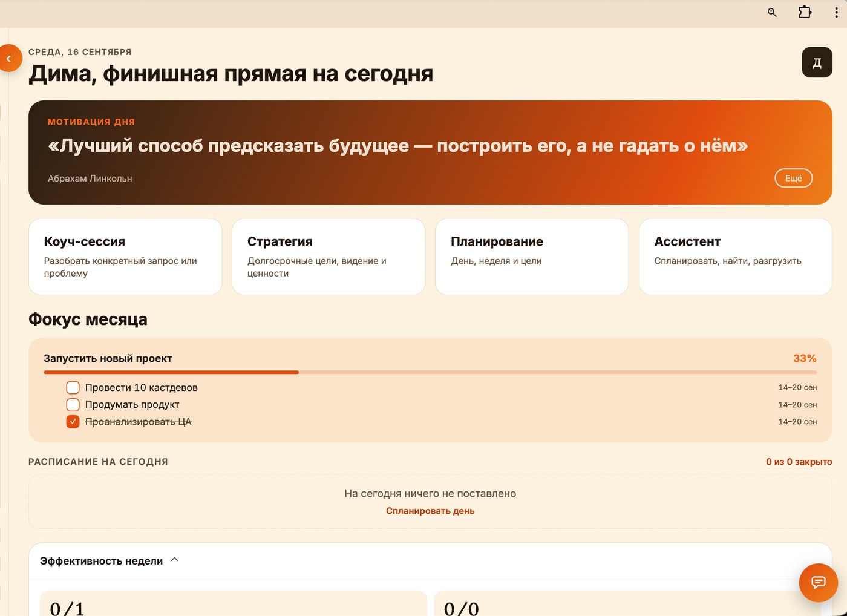The height and width of the screenshot is (616, 847).
Task: Collapse the Эффективность недели section chevron
Action: [175, 560]
